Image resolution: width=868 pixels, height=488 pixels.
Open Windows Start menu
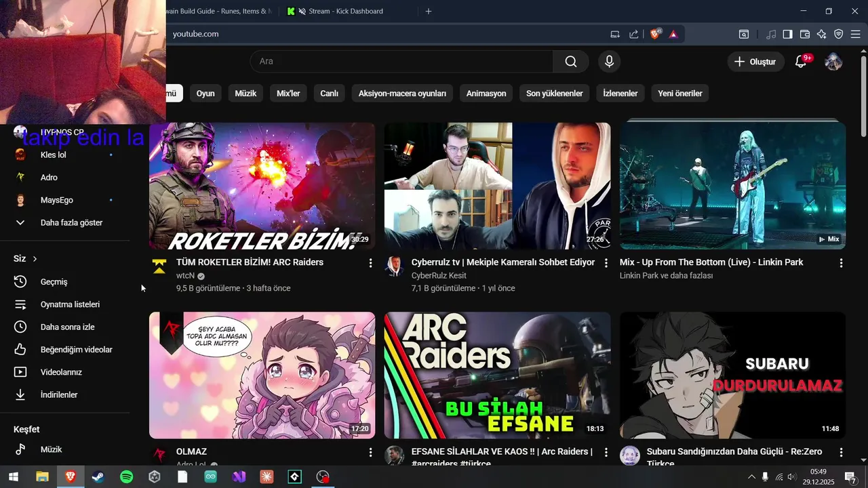pyautogui.click(x=14, y=476)
